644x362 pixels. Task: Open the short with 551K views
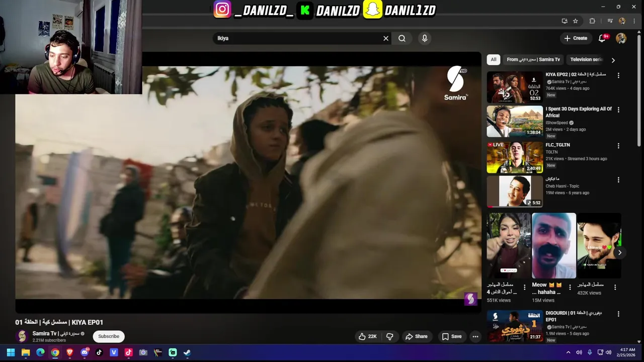(509, 246)
